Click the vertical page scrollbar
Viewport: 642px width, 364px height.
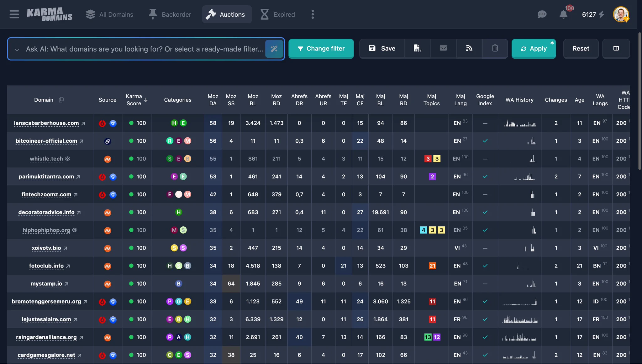pos(640,101)
